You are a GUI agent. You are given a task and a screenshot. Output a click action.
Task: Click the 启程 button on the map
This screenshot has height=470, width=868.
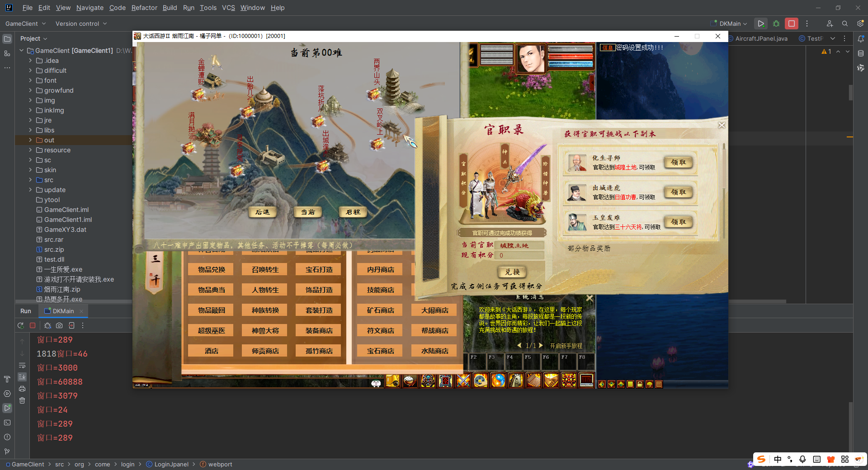353,212
